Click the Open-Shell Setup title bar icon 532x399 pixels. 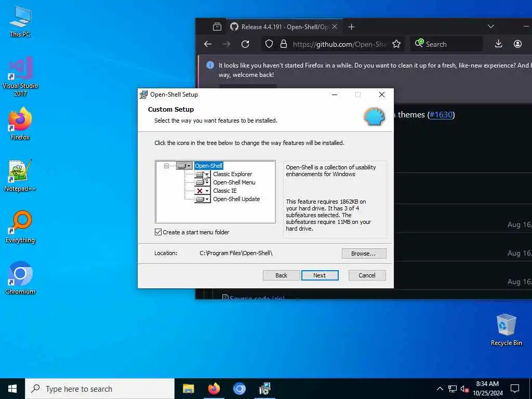coord(144,95)
